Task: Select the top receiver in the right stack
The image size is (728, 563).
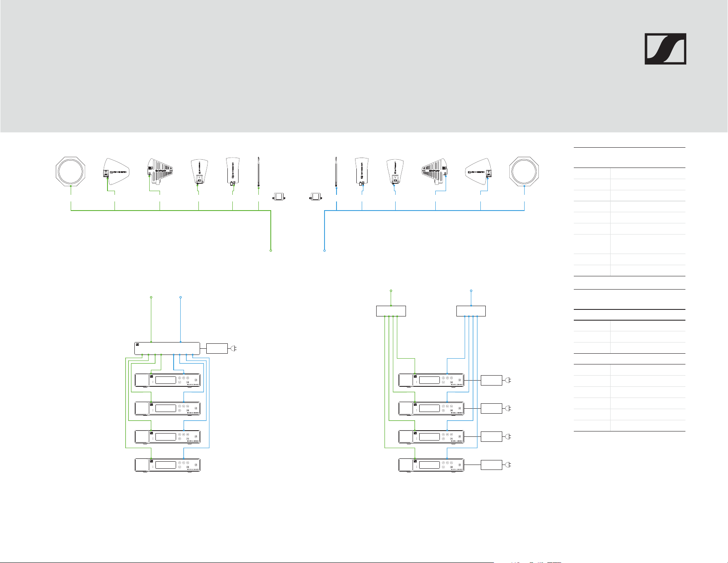Action: point(431,381)
